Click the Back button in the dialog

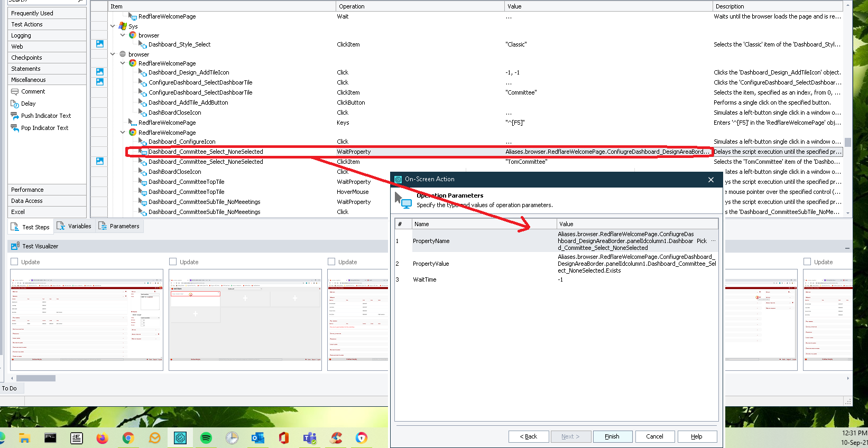pos(528,436)
